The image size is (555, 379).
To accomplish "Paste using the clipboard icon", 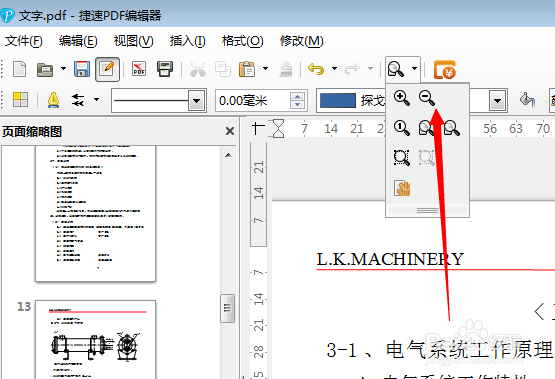I will coord(247,69).
